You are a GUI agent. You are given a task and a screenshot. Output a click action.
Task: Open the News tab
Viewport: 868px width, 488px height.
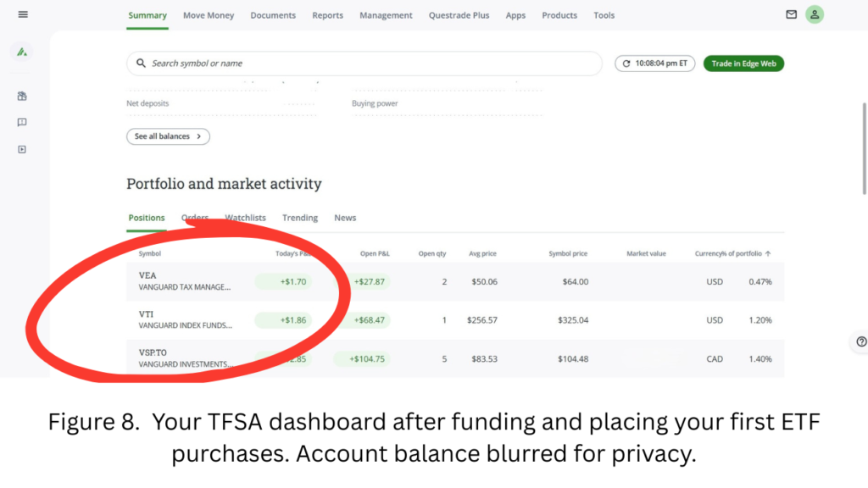coord(344,218)
